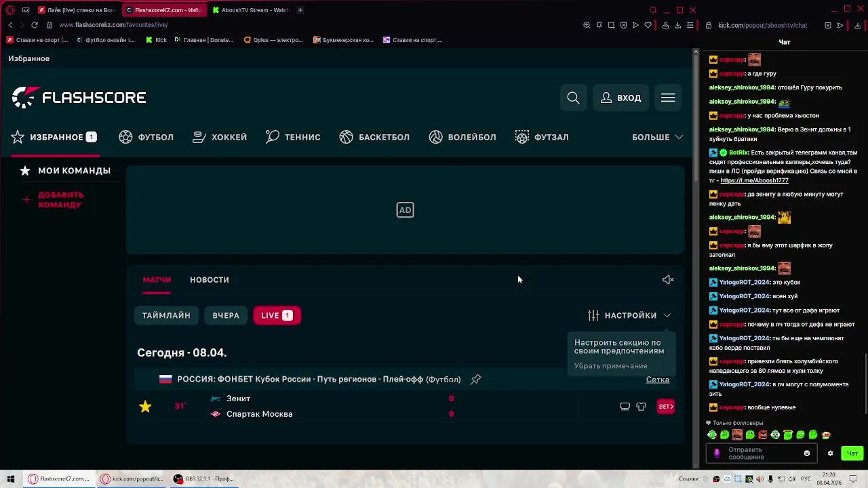Switch to Лайв (live) ставки browser tab
868x488 pixels.
click(x=77, y=10)
